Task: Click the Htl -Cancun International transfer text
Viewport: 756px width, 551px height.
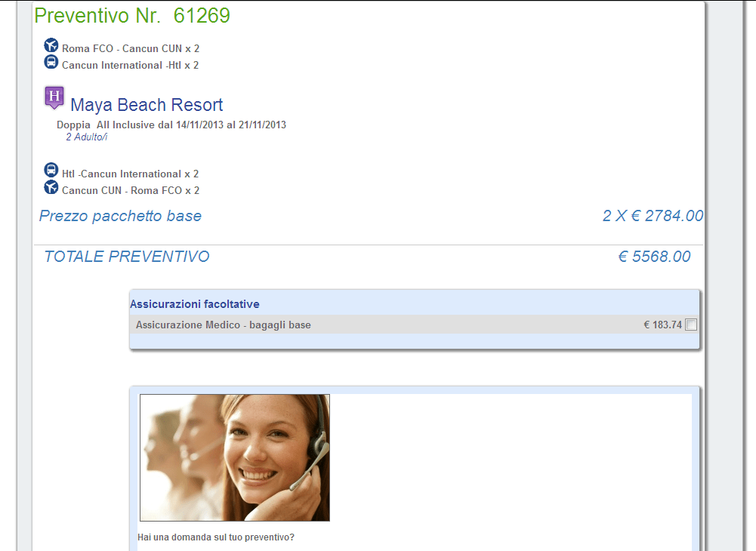Action: (x=130, y=174)
